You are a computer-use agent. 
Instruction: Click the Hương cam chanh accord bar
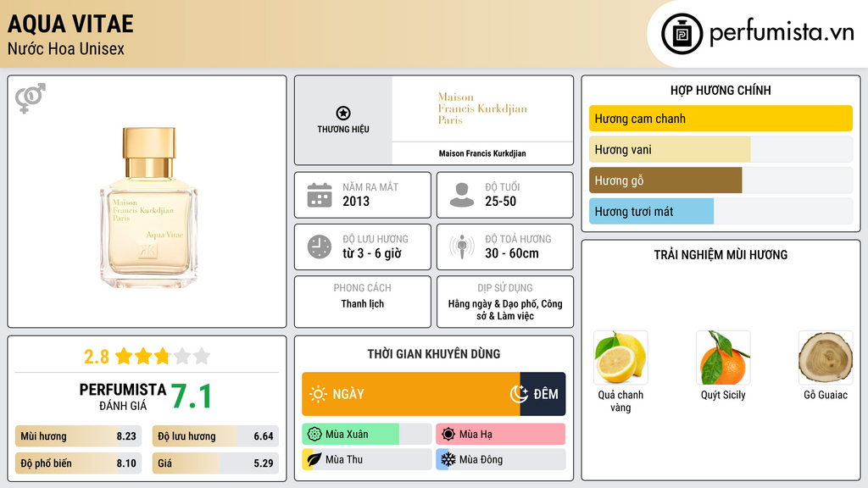pos(721,119)
